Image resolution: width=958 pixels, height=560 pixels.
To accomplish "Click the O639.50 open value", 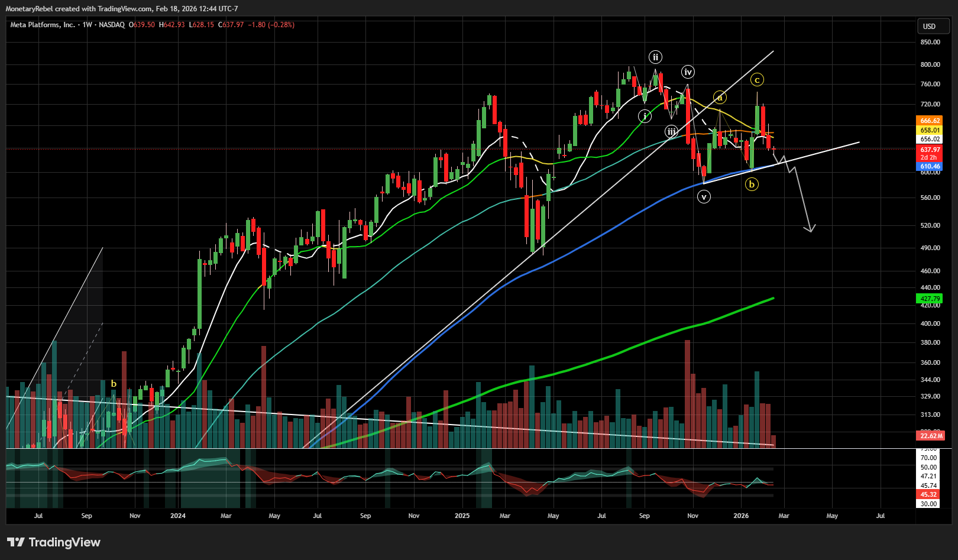I will [x=142, y=25].
